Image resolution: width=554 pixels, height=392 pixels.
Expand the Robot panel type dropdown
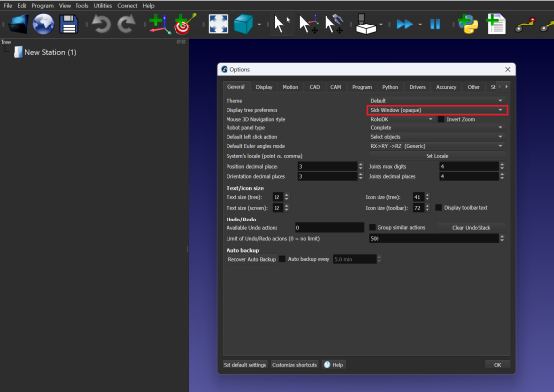tap(436, 127)
